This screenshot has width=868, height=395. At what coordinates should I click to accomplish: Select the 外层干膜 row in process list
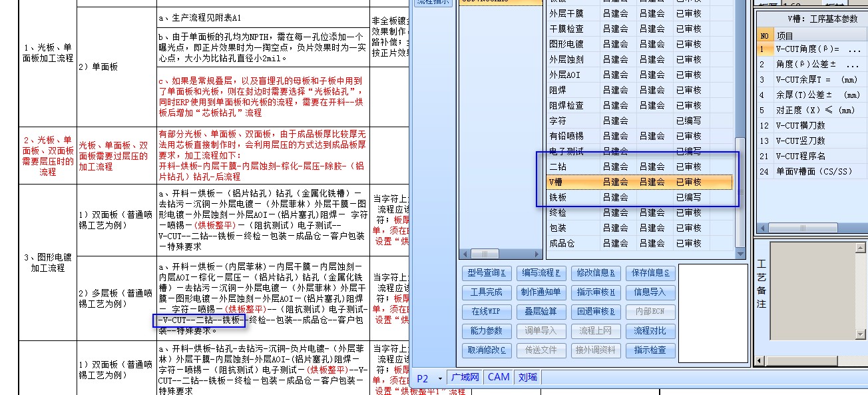coord(640,13)
